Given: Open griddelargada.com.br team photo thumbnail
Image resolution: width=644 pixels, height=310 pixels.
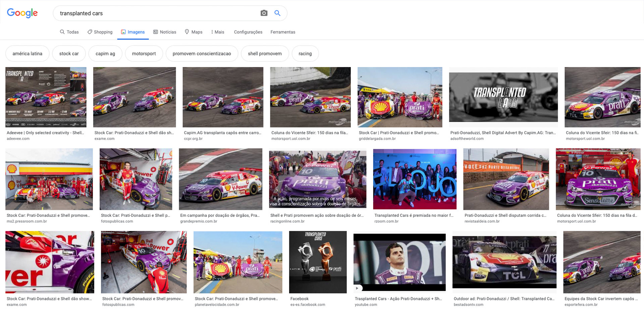Looking at the screenshot, I should [x=400, y=97].
